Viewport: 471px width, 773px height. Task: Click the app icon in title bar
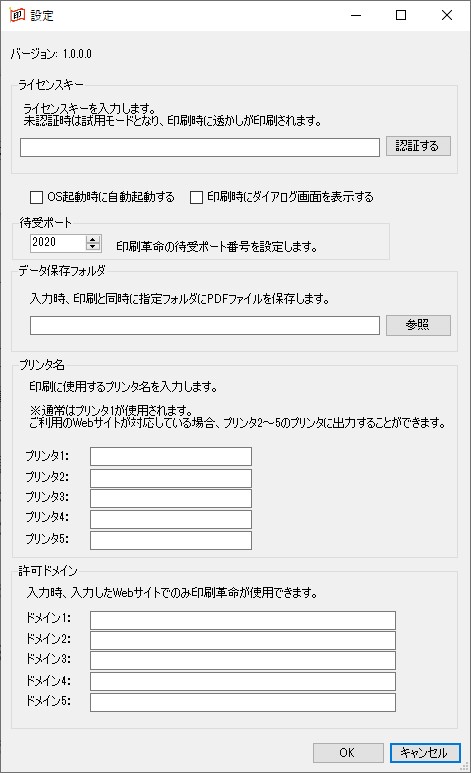[x=17, y=15]
